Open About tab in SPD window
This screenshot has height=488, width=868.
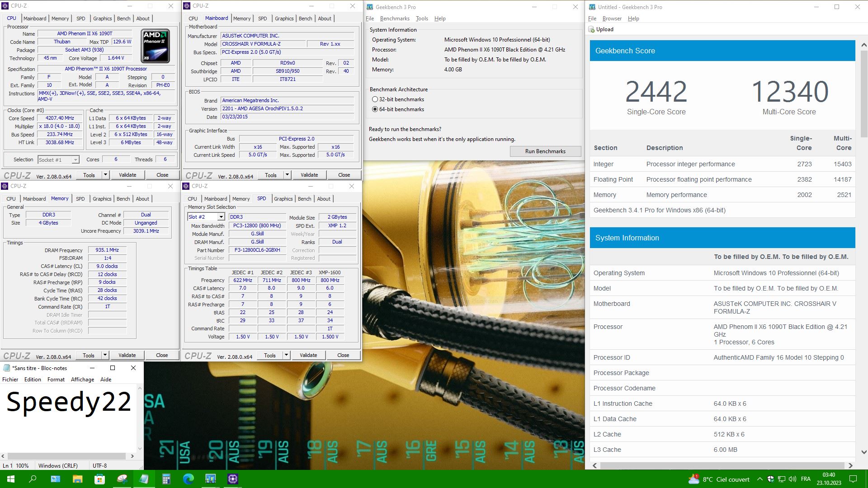[323, 199]
